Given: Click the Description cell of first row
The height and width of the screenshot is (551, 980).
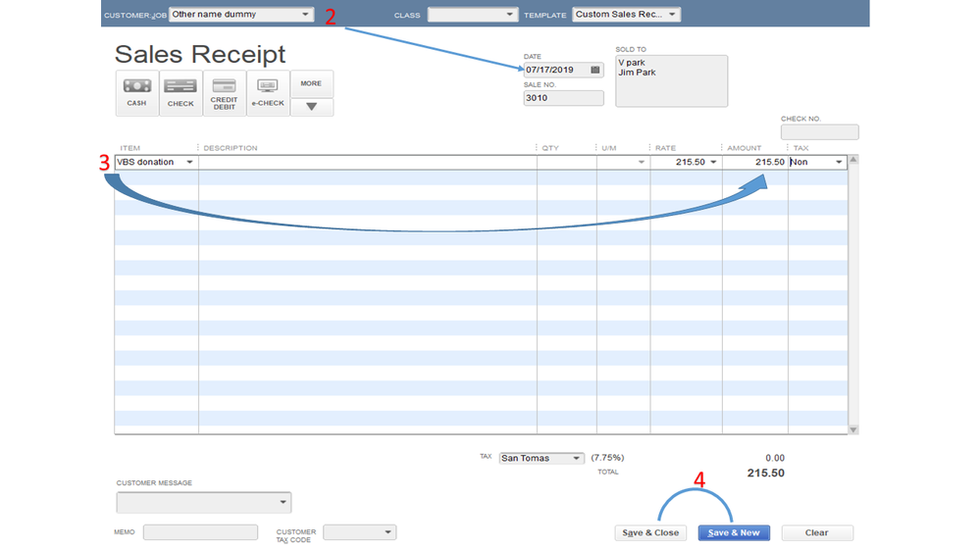Looking at the screenshot, I should pyautogui.click(x=368, y=163).
